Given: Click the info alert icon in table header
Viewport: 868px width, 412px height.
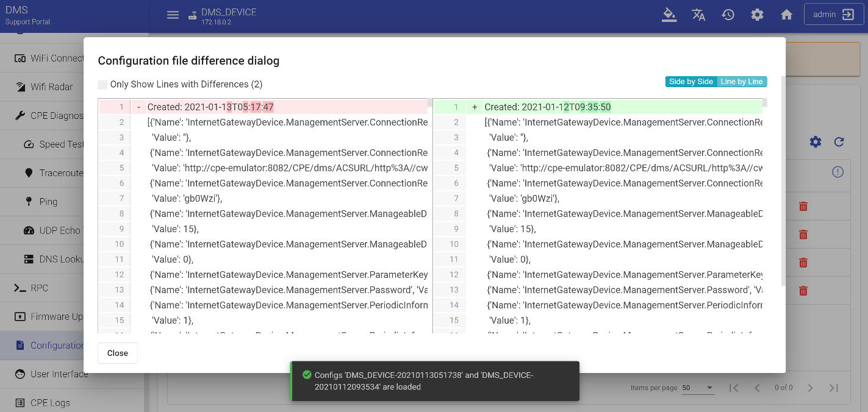Looking at the screenshot, I should click(838, 172).
